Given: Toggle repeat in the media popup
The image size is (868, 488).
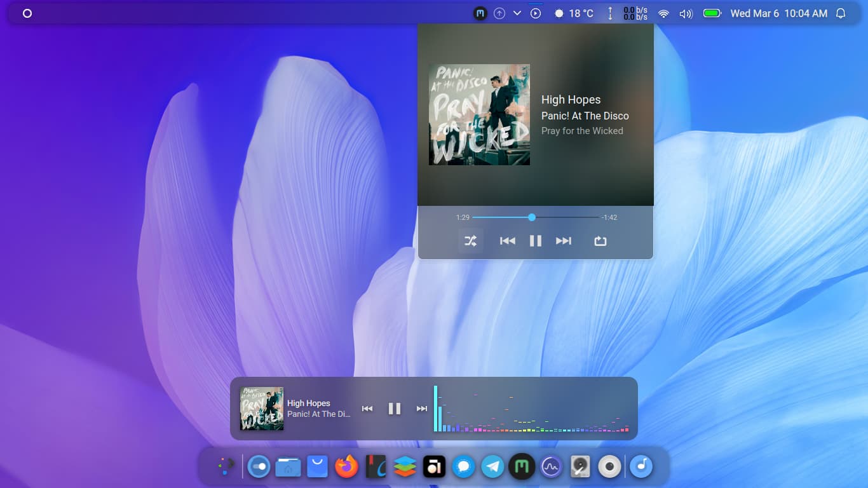Looking at the screenshot, I should tap(600, 241).
